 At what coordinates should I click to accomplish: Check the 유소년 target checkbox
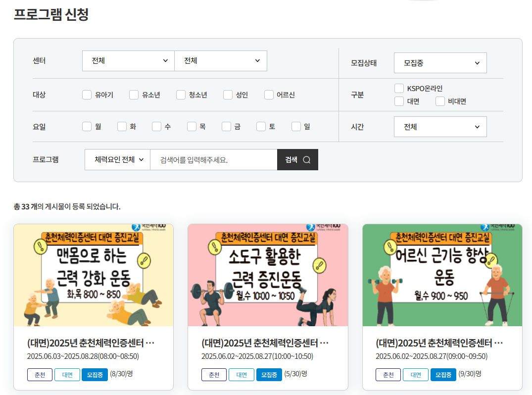coord(134,95)
